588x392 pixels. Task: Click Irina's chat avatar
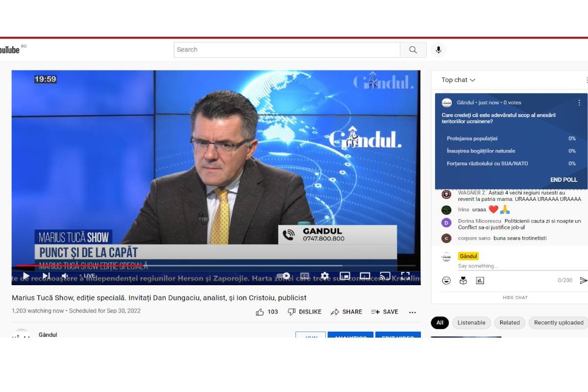pos(446,210)
